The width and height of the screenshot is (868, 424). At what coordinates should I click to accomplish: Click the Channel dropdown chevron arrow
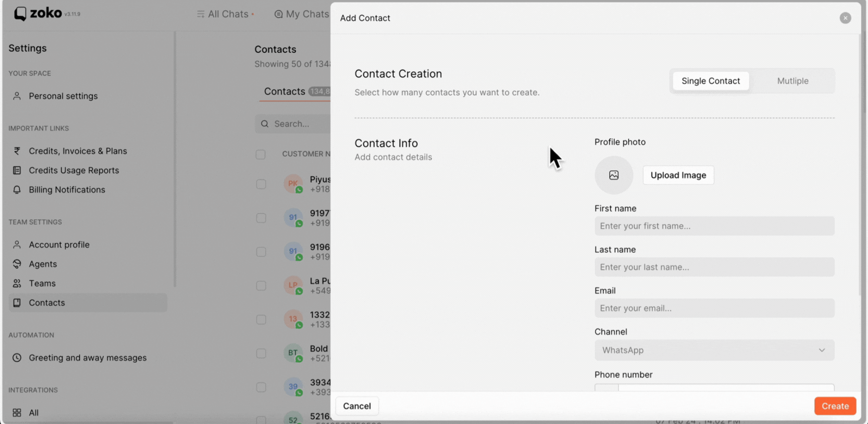[822, 350]
